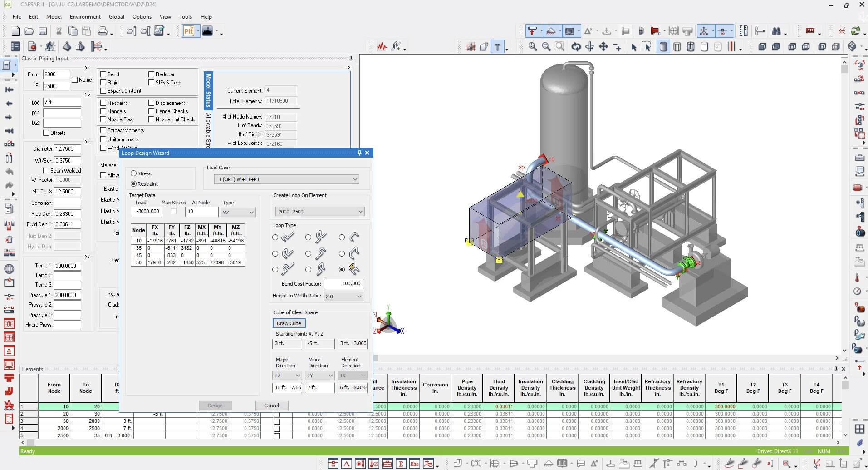
Task: Click the Cut scissors icon
Action: coord(59,31)
